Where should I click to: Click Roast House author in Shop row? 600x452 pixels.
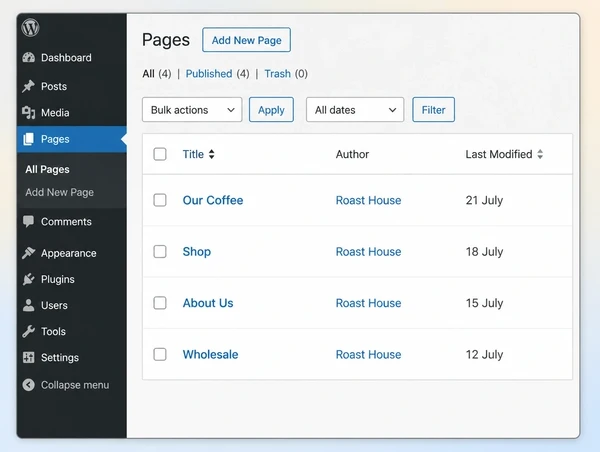pyautogui.click(x=368, y=251)
